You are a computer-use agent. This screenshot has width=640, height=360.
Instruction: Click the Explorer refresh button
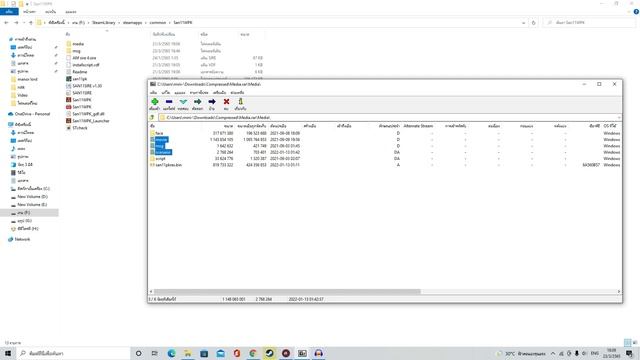click(533, 23)
